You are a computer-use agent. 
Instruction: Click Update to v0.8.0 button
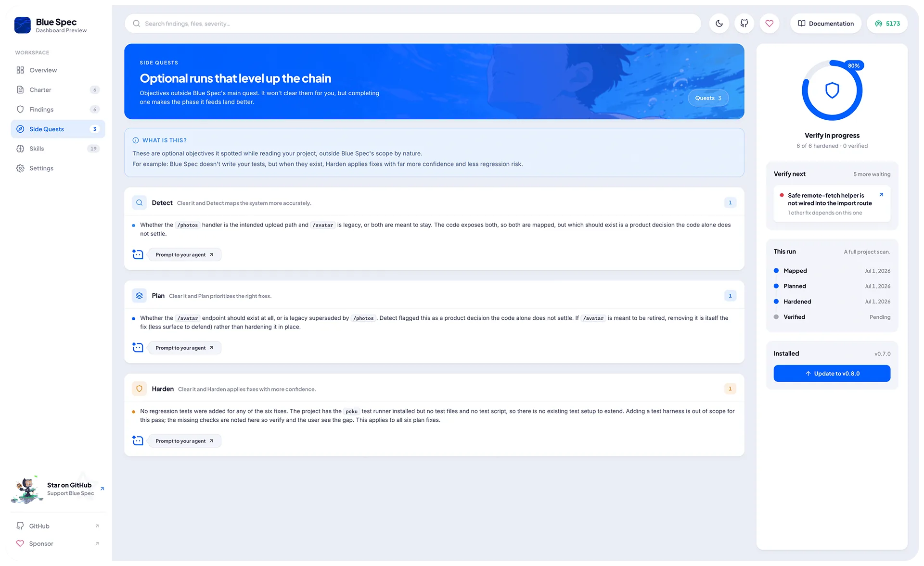coord(832,374)
